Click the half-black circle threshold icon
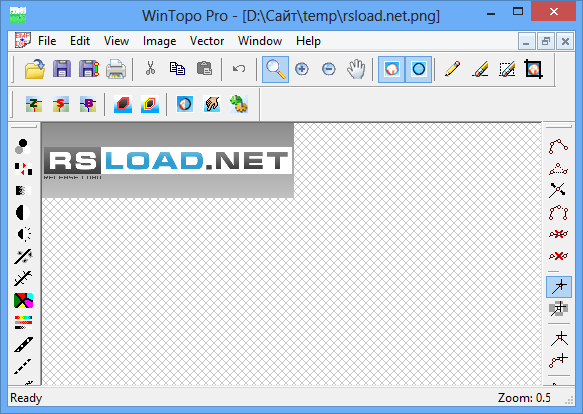 pyautogui.click(x=23, y=213)
